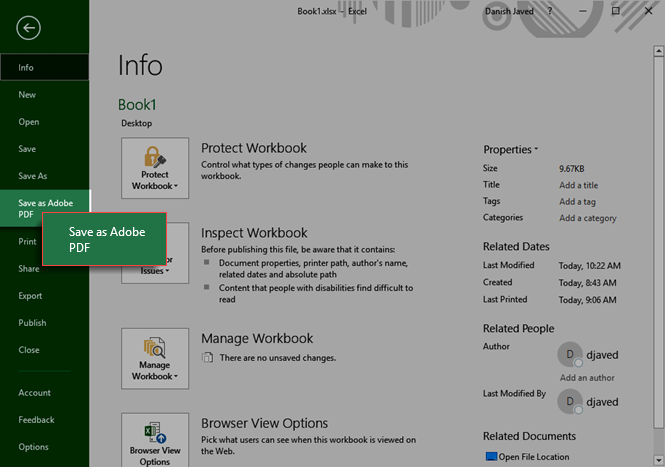
Task: Click the Author djaved avatar icon
Action: (569, 354)
